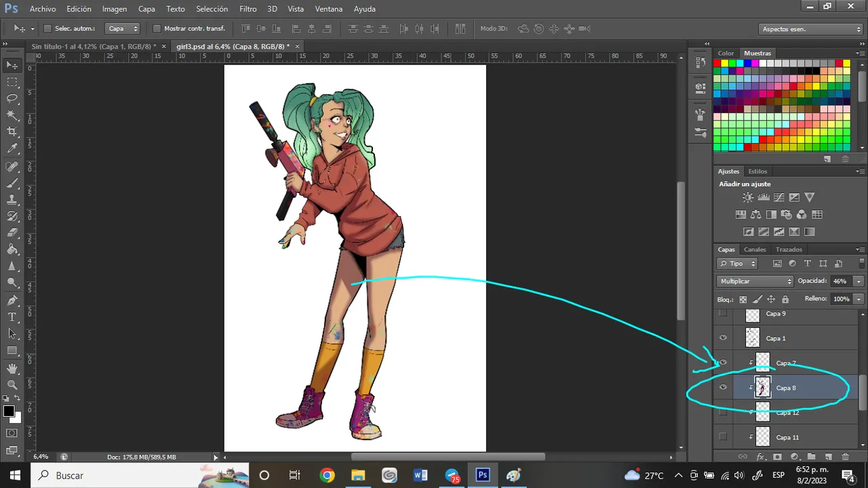Delete the selected layer

click(845, 457)
